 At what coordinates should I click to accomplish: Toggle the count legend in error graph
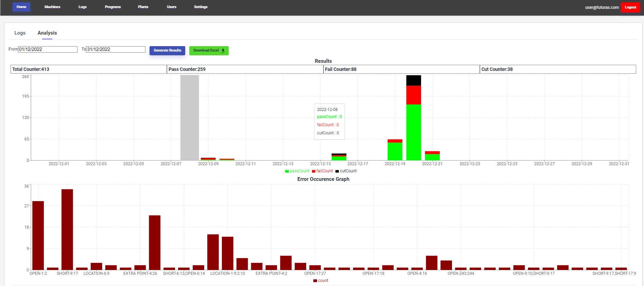(320, 281)
